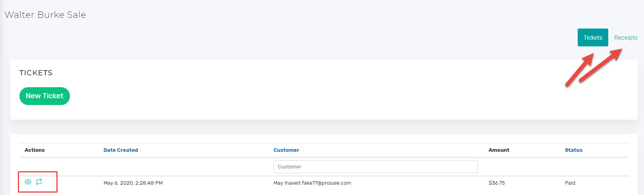Click the red arrow pointing to Tickets

[579, 70]
